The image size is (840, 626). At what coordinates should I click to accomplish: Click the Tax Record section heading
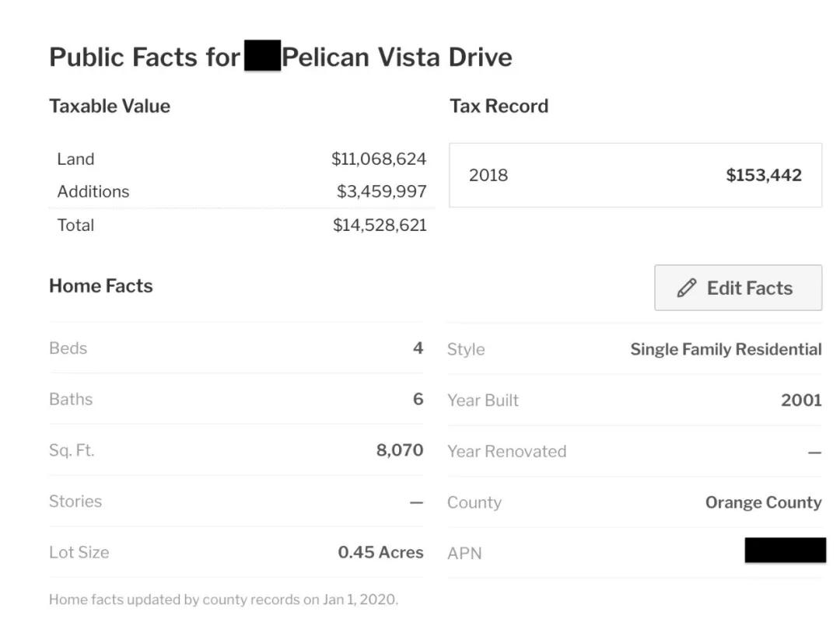point(499,107)
